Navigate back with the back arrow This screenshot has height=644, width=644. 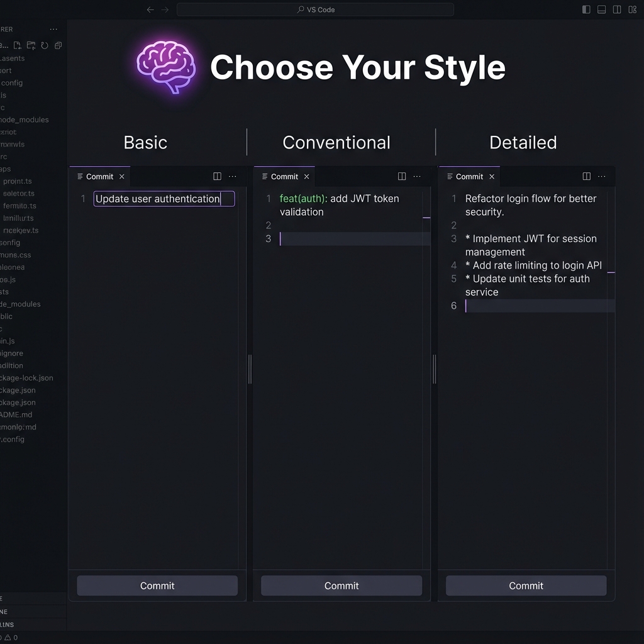pos(150,9)
